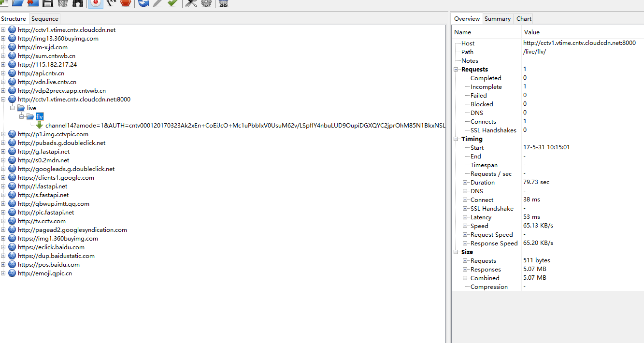Click the Requests size 511 bytes
Screen dimensions: 644x343
click(537, 260)
